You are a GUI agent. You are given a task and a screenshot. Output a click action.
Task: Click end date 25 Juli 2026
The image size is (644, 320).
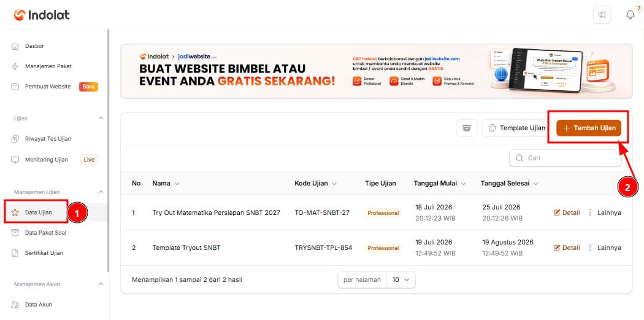(x=501, y=207)
